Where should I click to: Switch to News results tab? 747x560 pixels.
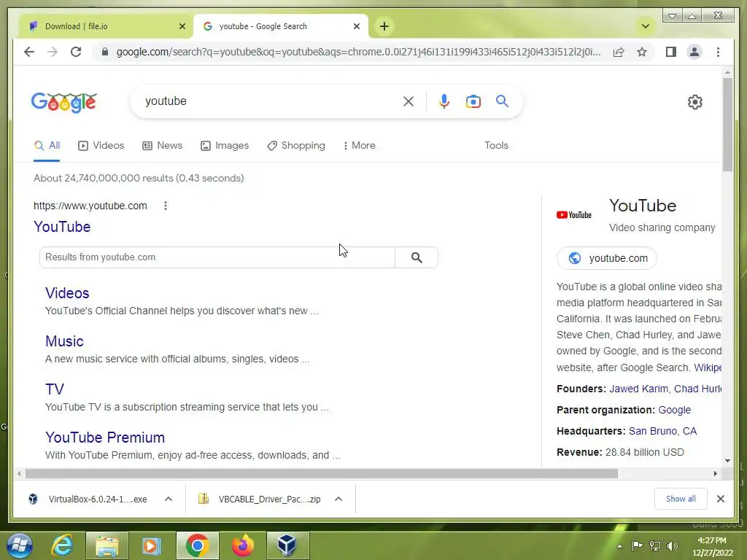tap(163, 145)
